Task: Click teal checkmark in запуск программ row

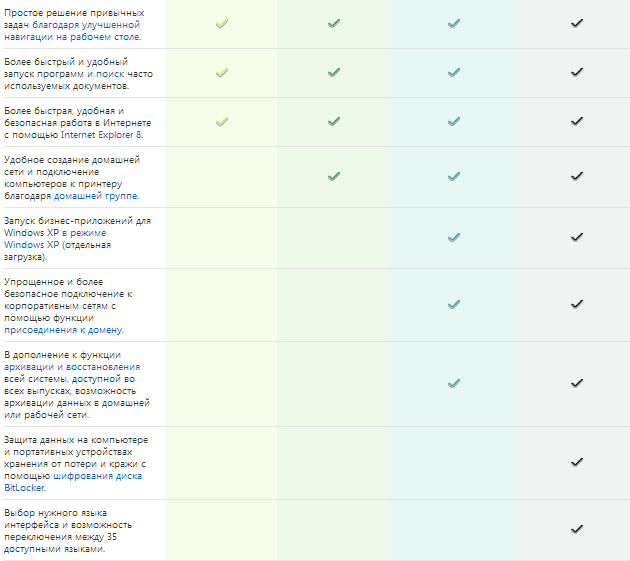Action: (x=454, y=73)
